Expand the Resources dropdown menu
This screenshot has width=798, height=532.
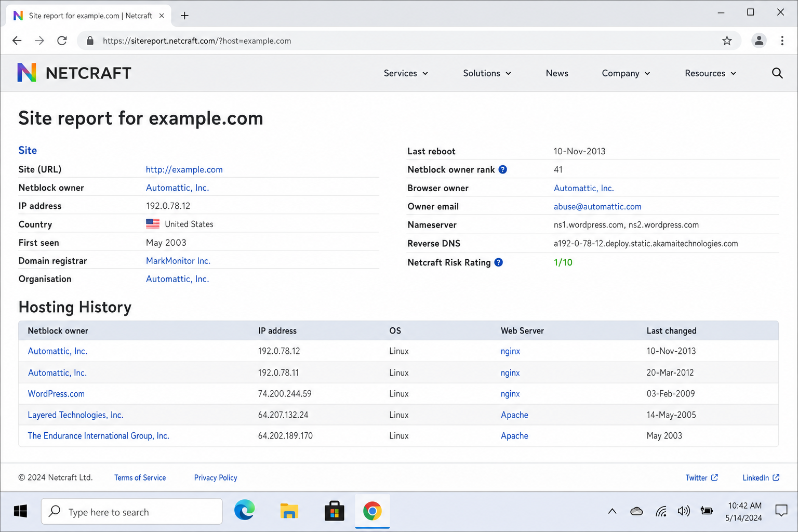point(711,73)
